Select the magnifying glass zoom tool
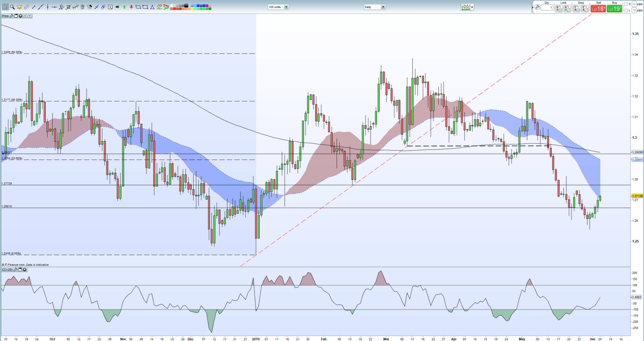Screen dimensions: 644x341 point(12,7)
